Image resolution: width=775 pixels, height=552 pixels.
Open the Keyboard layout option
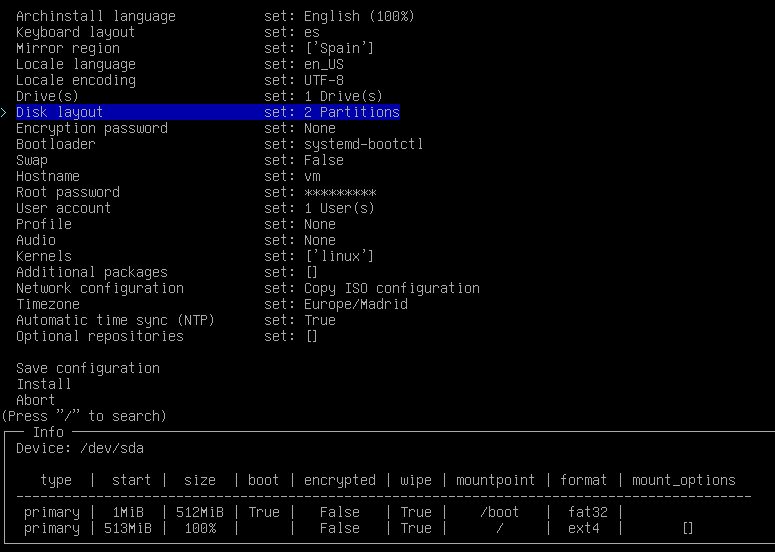coord(75,32)
